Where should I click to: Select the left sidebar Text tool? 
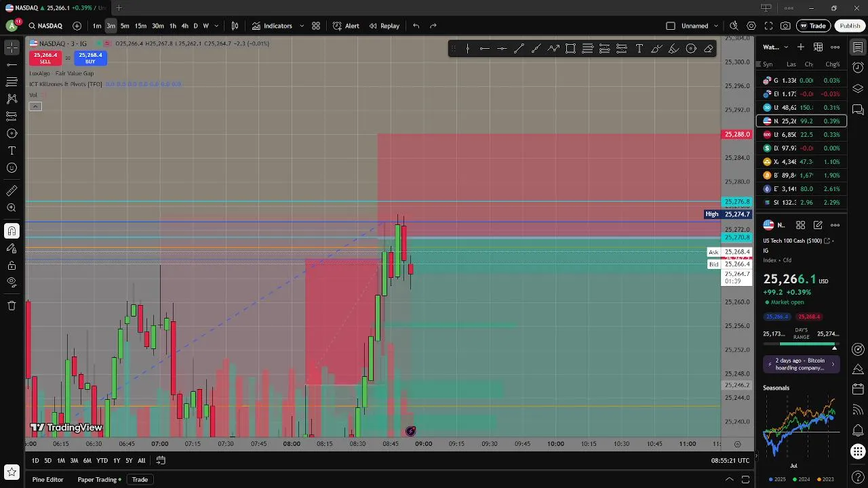pyautogui.click(x=12, y=150)
